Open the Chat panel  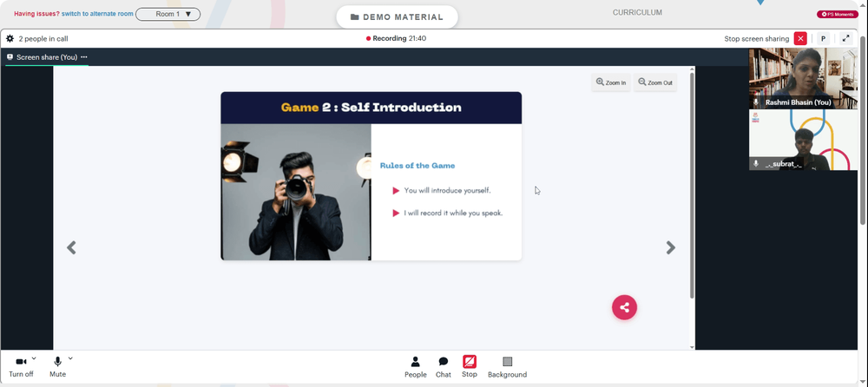pyautogui.click(x=444, y=367)
